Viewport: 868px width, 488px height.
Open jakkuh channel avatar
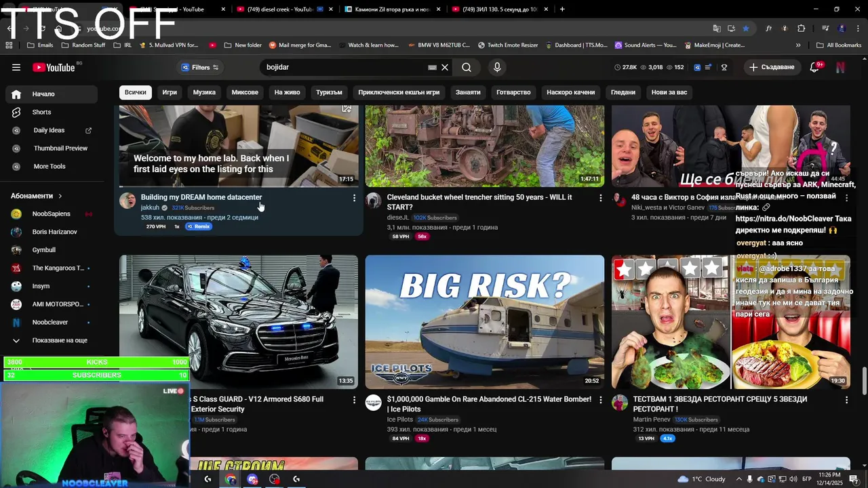127,200
